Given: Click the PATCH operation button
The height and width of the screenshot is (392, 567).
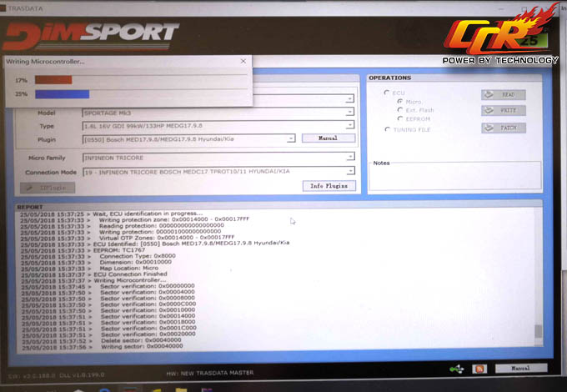Looking at the screenshot, I should pyautogui.click(x=504, y=128).
